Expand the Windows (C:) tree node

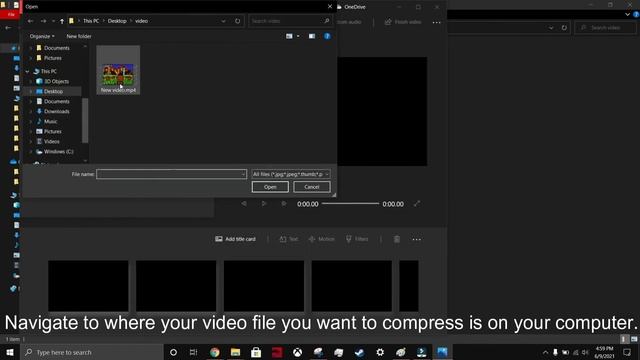click(31, 151)
